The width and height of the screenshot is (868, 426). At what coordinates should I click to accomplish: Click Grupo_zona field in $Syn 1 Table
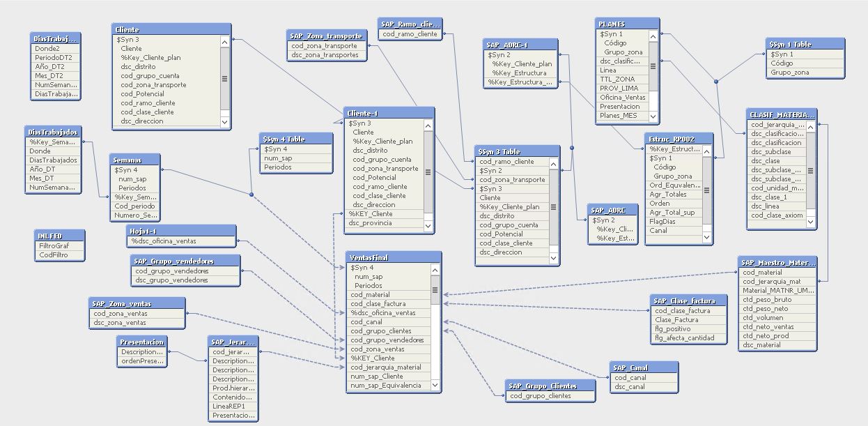pyautogui.click(x=805, y=73)
